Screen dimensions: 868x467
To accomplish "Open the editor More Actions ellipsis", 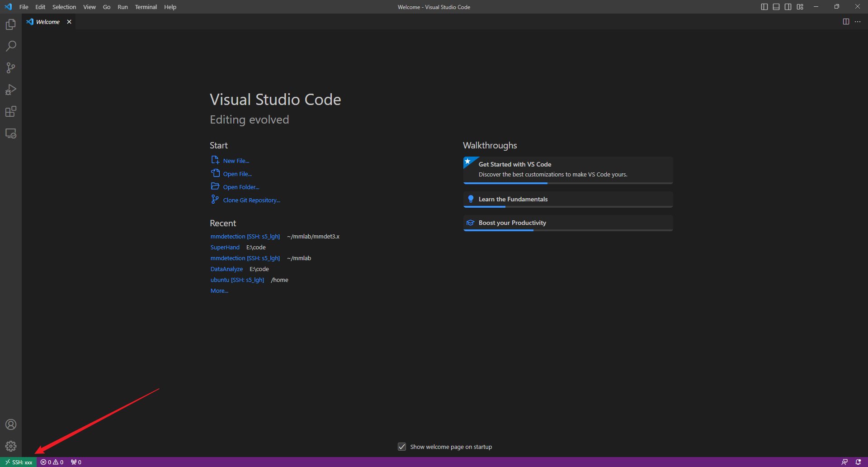I will (x=858, y=22).
